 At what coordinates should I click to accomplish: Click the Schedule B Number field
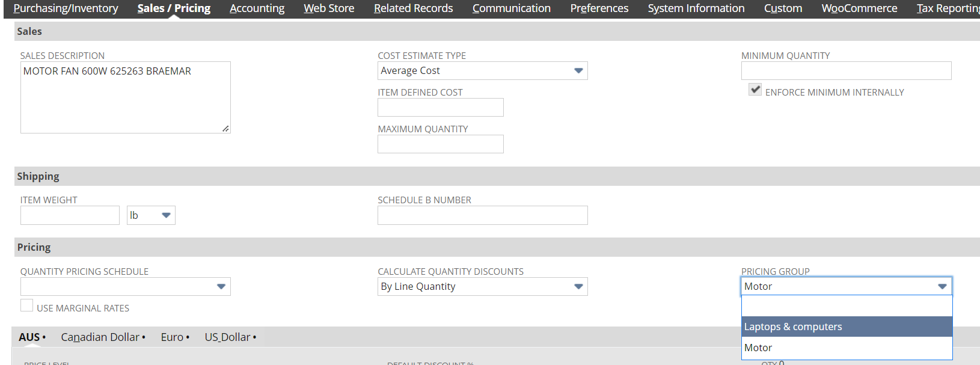coord(483,215)
